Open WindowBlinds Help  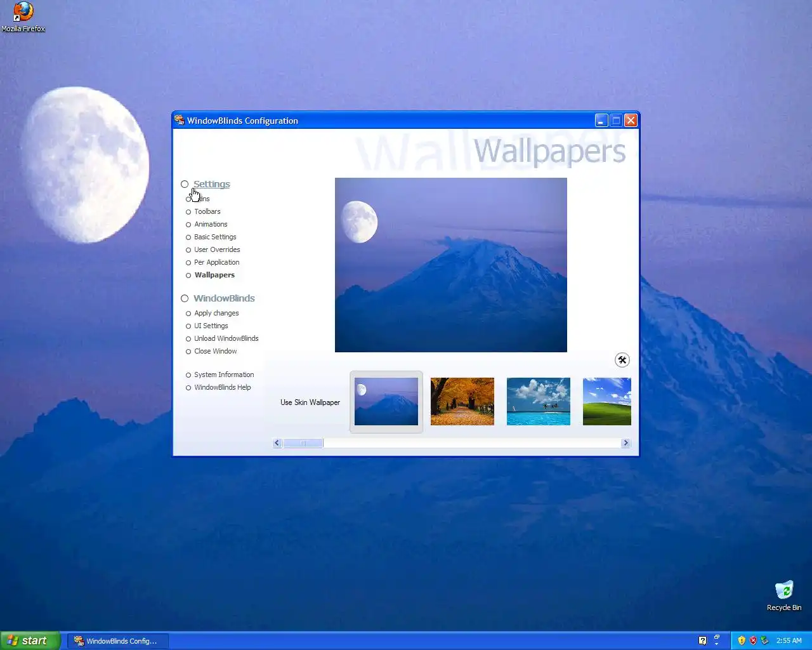pyautogui.click(x=223, y=387)
